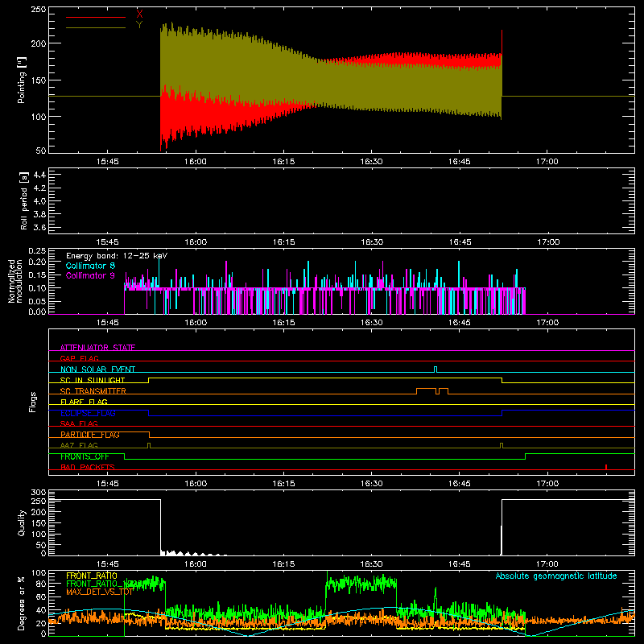Click the 'Roll period [s]' axis title
This screenshot has width=644, height=644.
pyautogui.click(x=24, y=200)
